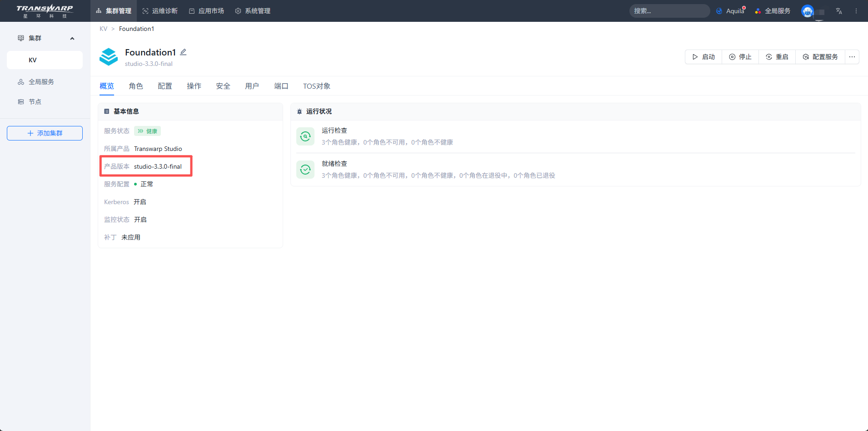Click the Foundation1 breadcrumb text
Screen dimensions: 868x431
point(137,29)
